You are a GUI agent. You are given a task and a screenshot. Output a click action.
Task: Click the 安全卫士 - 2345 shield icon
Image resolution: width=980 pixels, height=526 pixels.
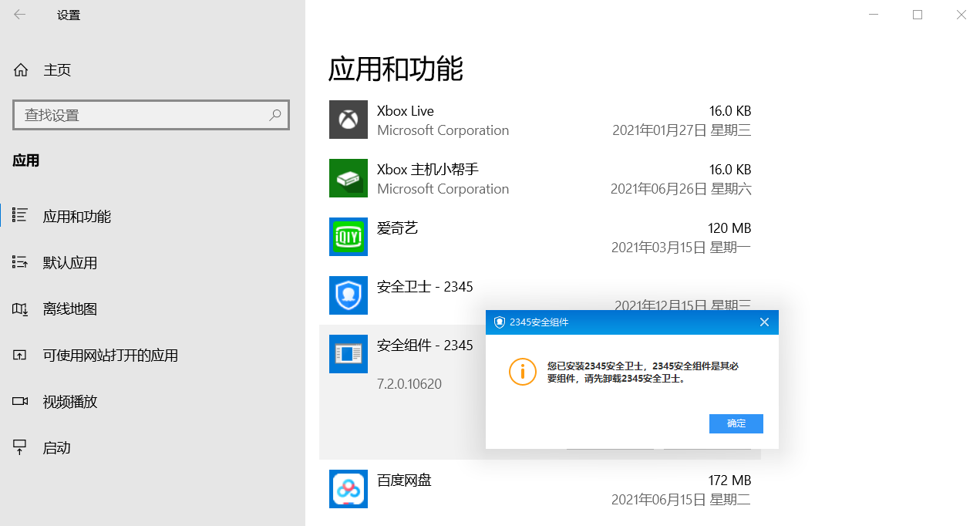click(349, 295)
